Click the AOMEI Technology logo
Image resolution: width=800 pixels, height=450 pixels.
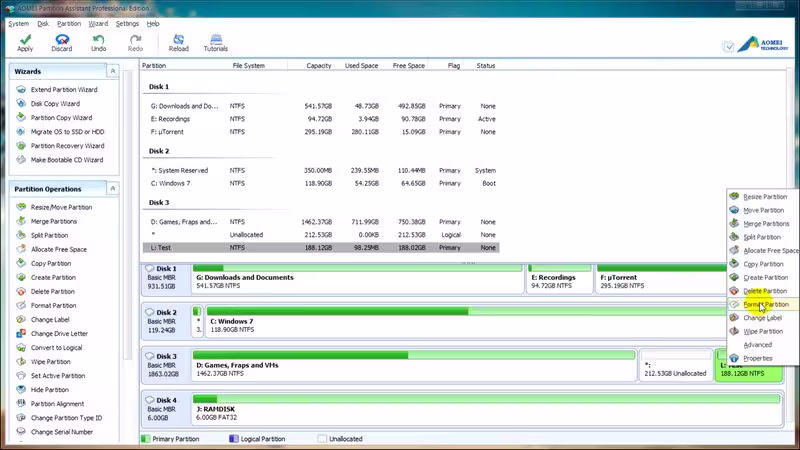(x=763, y=45)
